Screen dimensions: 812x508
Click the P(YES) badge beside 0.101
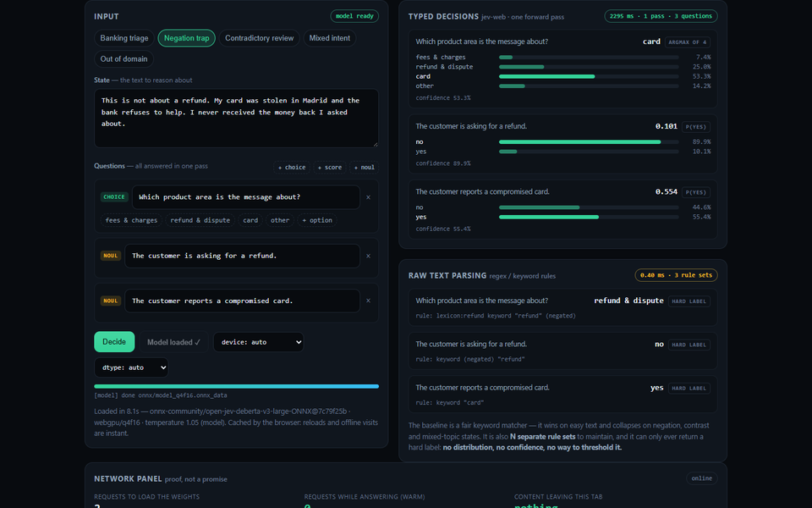tap(695, 126)
